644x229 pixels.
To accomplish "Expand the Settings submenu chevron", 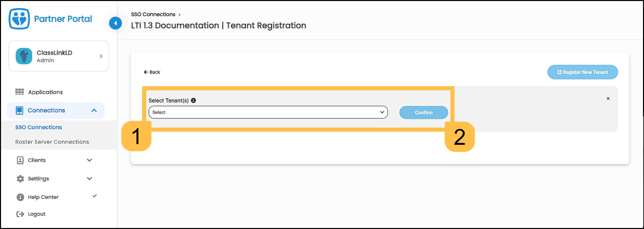I will click(x=90, y=179).
